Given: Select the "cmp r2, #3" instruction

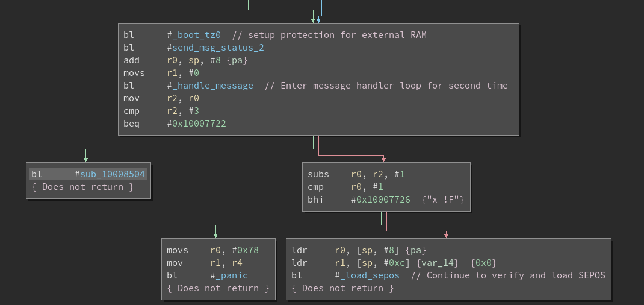Looking at the screenshot, I should (161, 111).
